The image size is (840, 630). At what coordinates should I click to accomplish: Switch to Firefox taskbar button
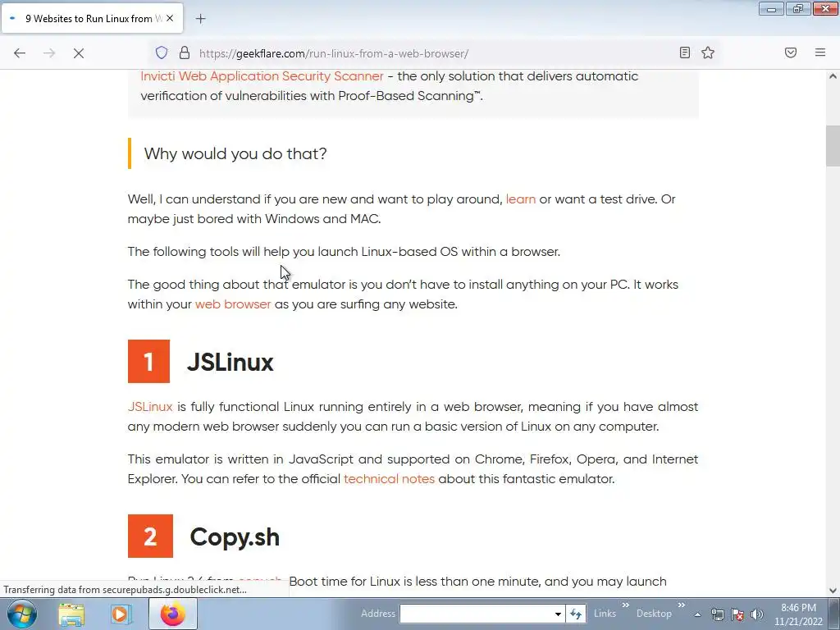point(172,614)
